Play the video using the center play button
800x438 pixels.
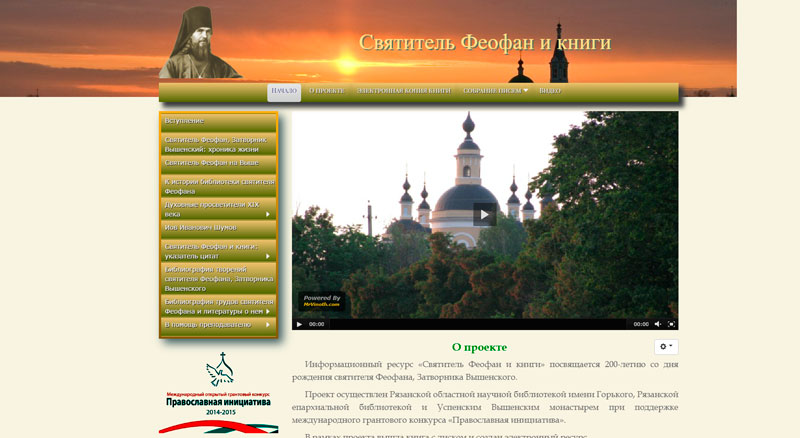pos(484,214)
